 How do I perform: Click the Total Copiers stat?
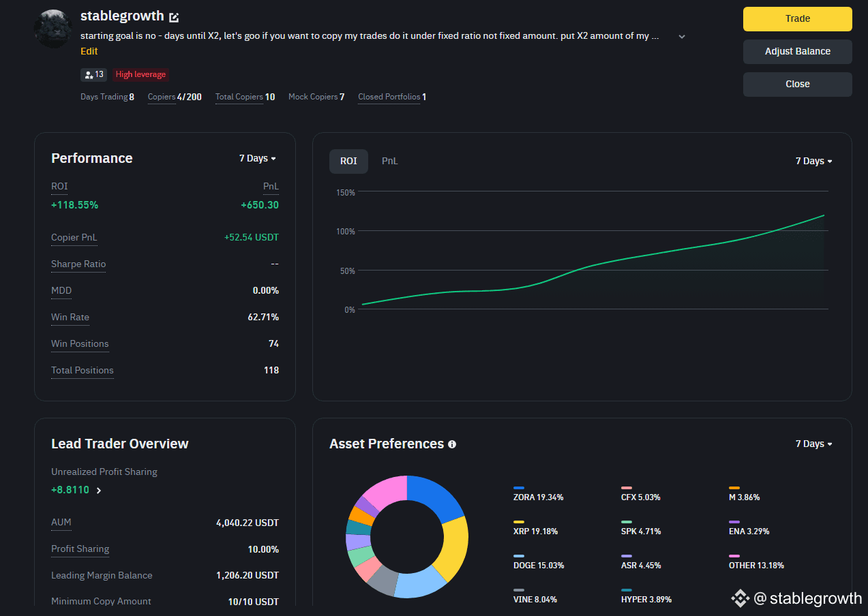[245, 97]
